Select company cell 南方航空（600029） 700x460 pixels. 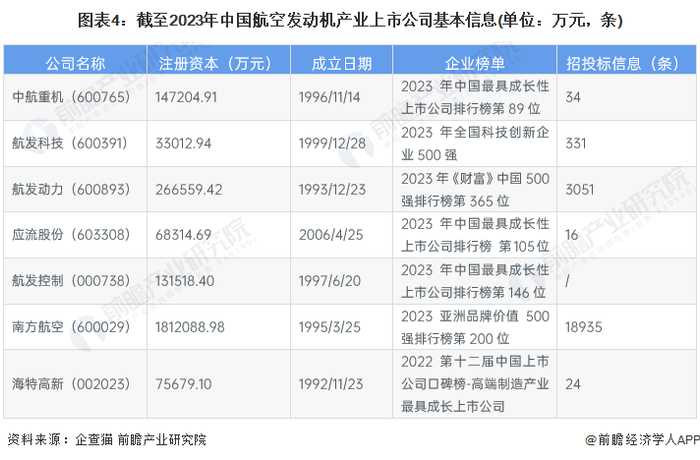click(x=71, y=327)
